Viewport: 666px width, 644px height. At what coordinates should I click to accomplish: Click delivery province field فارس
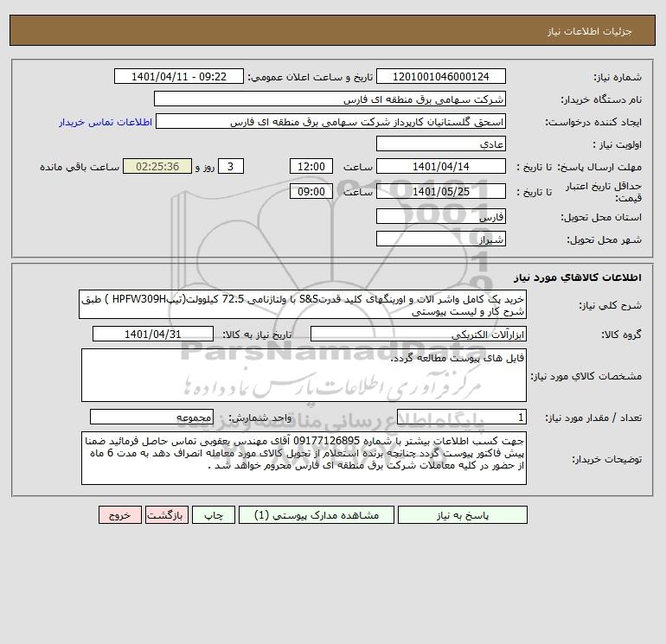tap(441, 216)
